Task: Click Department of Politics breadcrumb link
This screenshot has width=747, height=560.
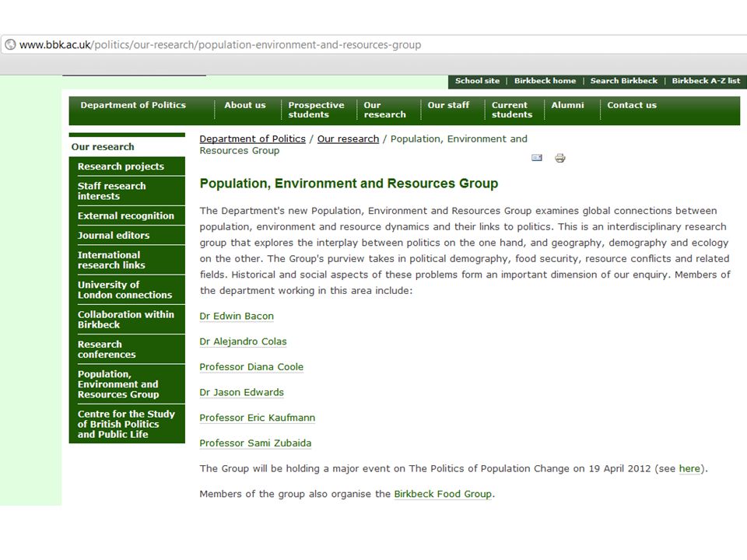Action: click(x=252, y=139)
